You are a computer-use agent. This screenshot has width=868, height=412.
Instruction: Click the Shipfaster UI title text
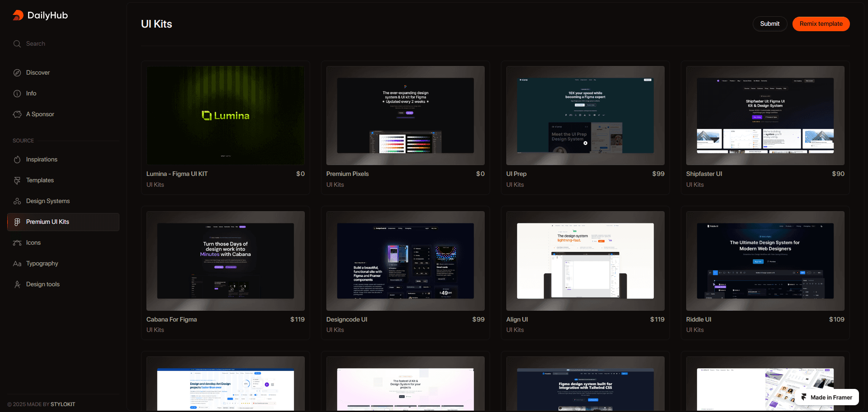[704, 174]
